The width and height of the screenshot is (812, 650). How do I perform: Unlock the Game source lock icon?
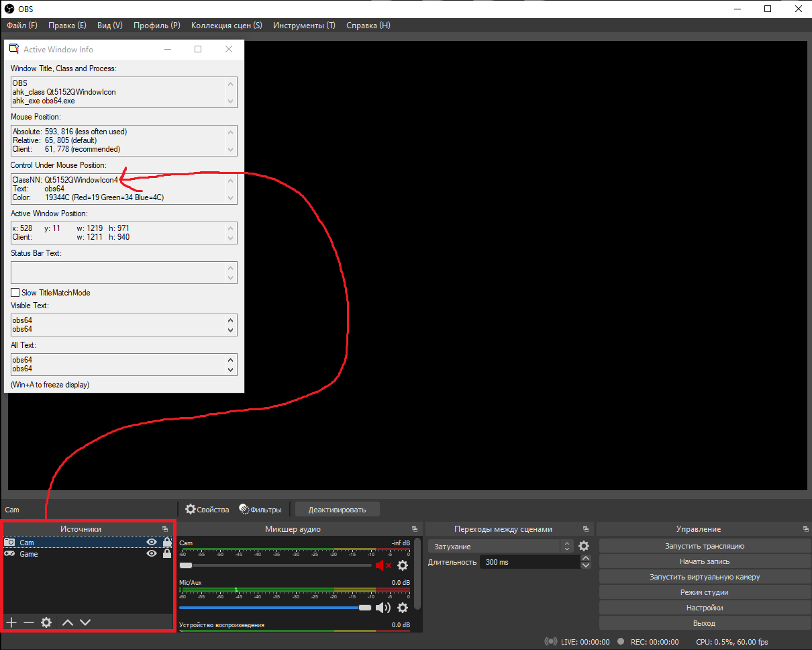tap(166, 554)
